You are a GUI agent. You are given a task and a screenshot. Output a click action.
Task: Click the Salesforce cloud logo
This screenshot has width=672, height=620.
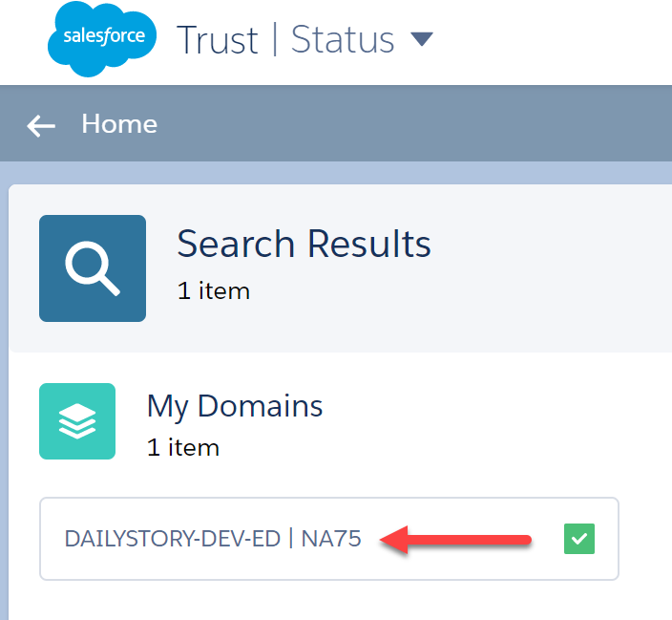tap(102, 39)
